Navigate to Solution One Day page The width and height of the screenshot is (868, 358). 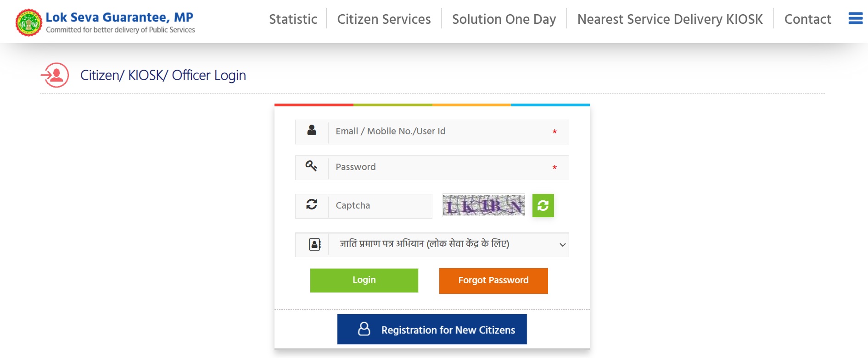[x=504, y=19]
